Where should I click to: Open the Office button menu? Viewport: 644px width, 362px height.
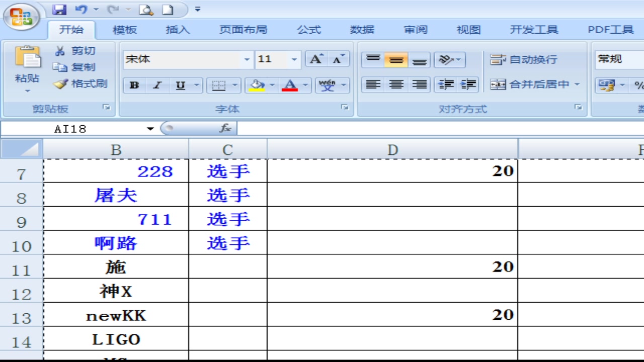coord(21,16)
